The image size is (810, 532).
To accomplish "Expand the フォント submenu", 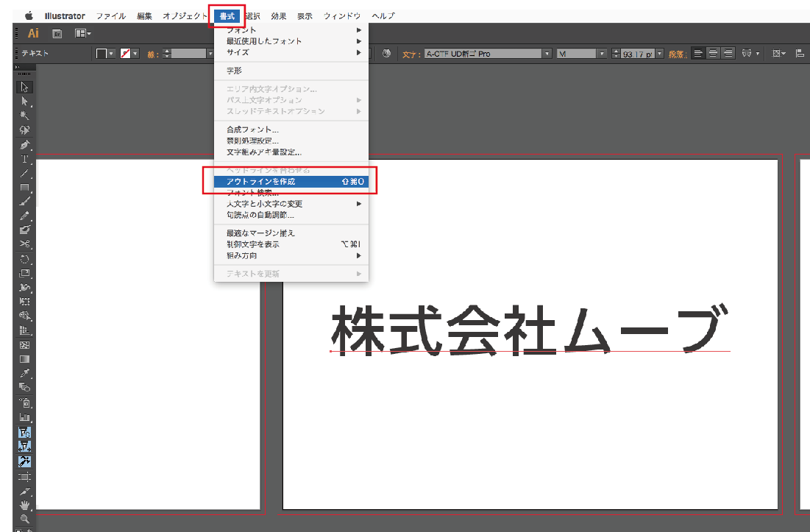I will (x=291, y=30).
